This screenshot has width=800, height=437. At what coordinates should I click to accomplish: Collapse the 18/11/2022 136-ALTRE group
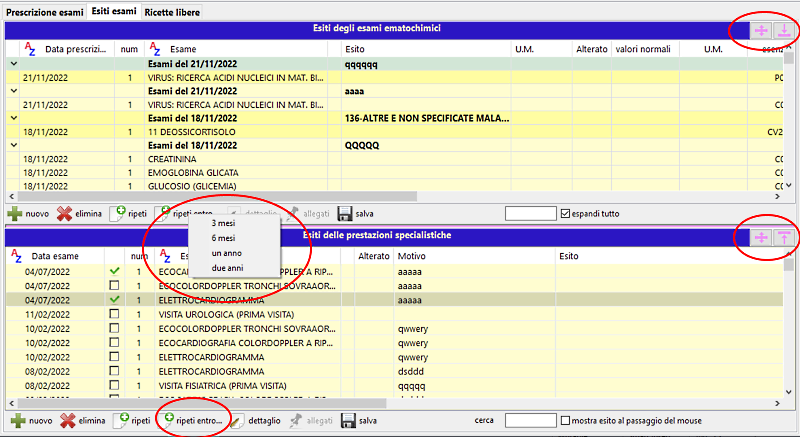pos(14,118)
